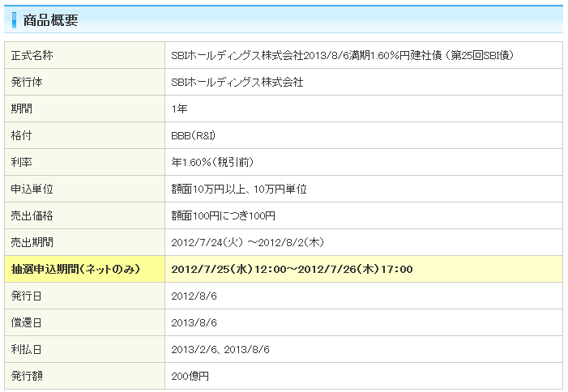Click the 商品概要 section heading

pos(50,20)
